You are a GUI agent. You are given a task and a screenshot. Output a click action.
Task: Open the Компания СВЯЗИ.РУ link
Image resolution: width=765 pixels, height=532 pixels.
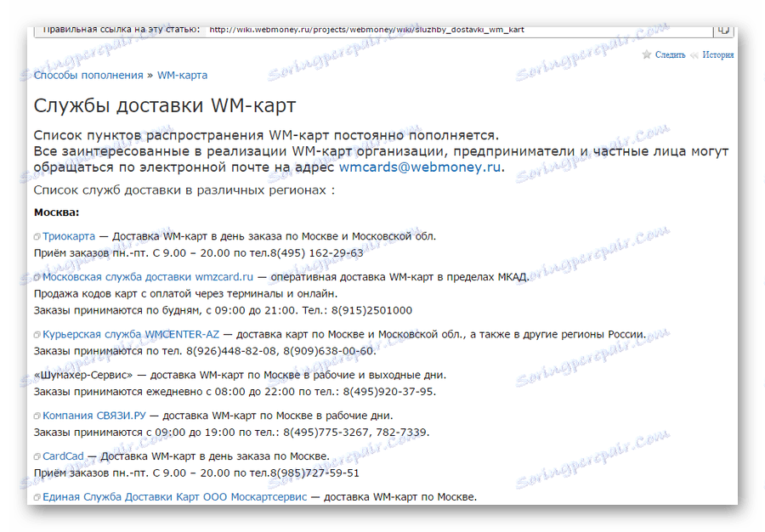(x=94, y=416)
